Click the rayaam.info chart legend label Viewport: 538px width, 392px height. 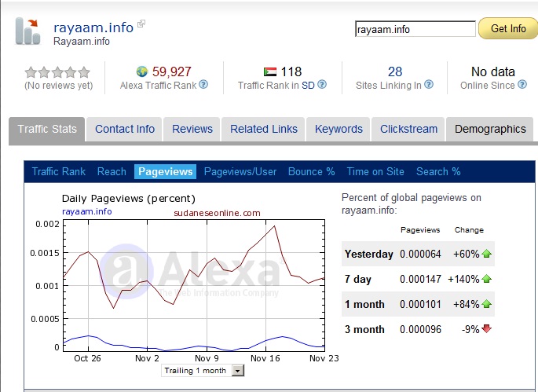coord(87,211)
